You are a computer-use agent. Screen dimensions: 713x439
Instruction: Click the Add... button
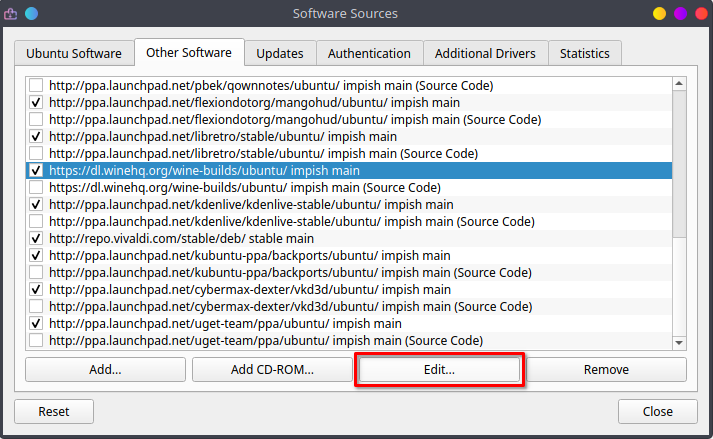(x=105, y=369)
